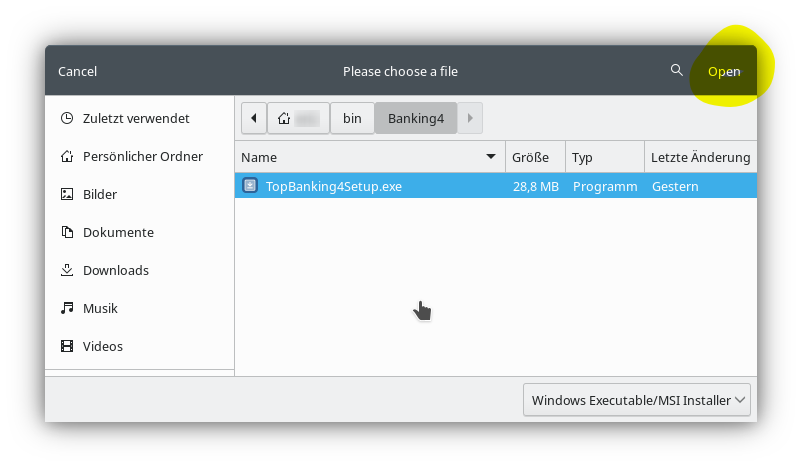The height and width of the screenshot is (467, 802).
Task: Click the Downloads arrow icon
Action: (67, 271)
